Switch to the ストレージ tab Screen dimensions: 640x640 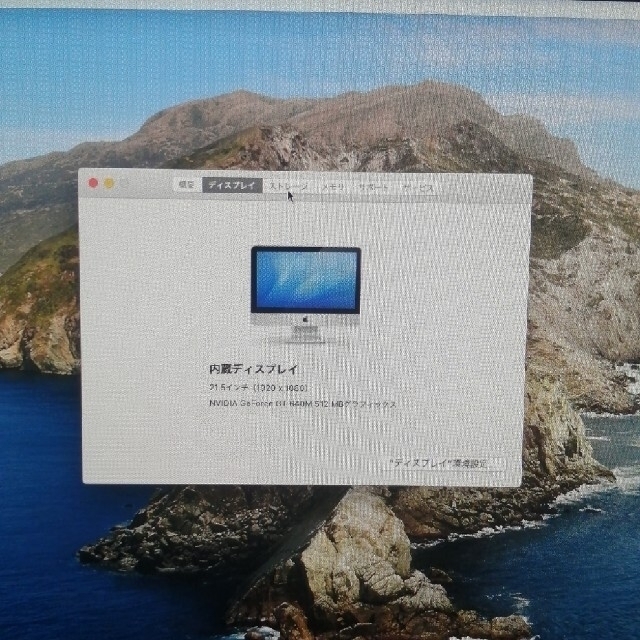[288, 187]
